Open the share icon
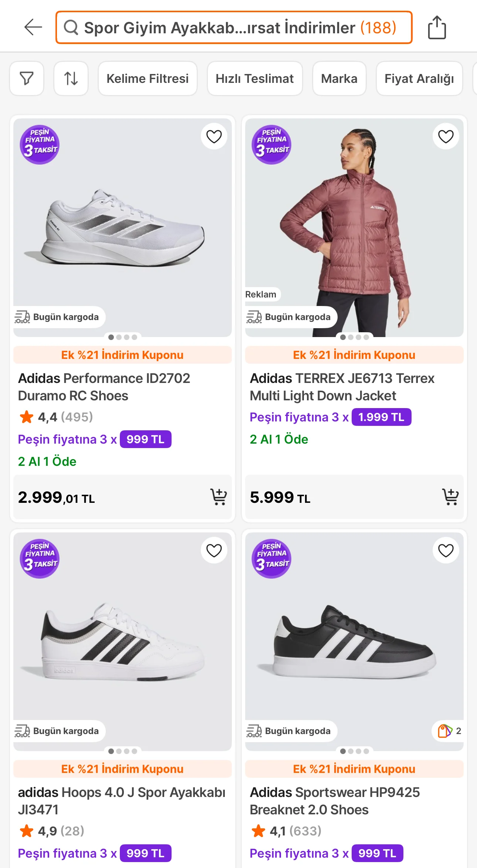477x868 pixels. pyautogui.click(x=437, y=27)
